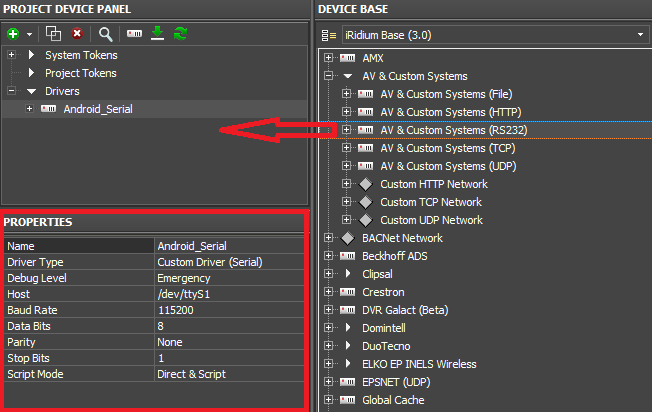
Task: Select EPSNET (UDP)
Action: point(396,382)
